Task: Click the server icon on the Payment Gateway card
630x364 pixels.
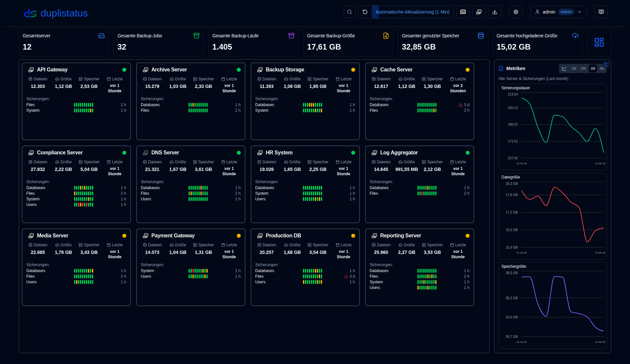Action: click(146, 236)
